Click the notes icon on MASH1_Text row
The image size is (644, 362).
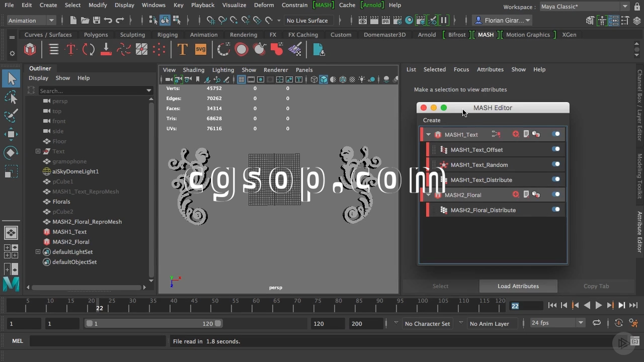tap(526, 134)
